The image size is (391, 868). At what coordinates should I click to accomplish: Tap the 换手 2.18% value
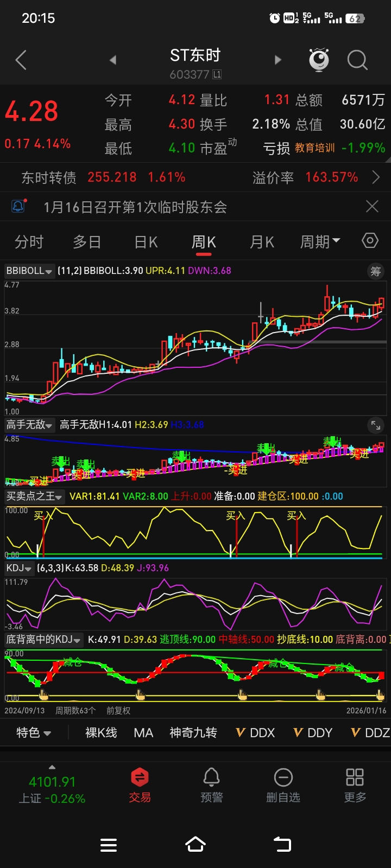tap(271, 124)
